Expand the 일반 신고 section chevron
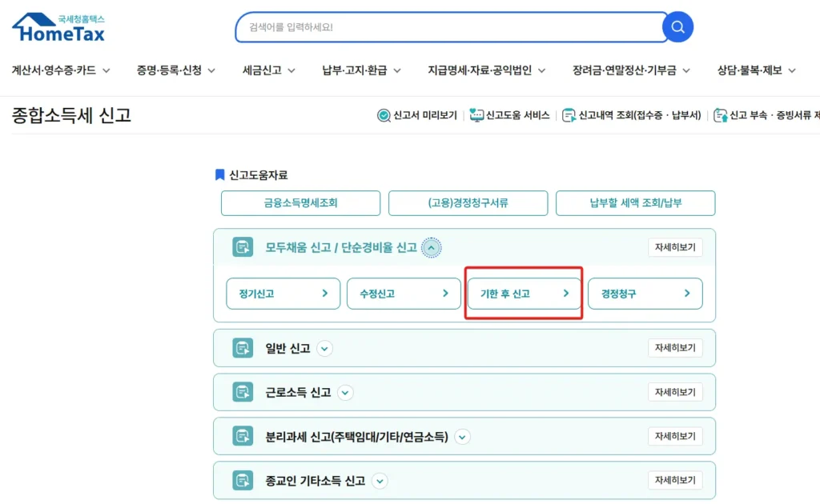Screen dimensions: 820x504 pos(325,348)
